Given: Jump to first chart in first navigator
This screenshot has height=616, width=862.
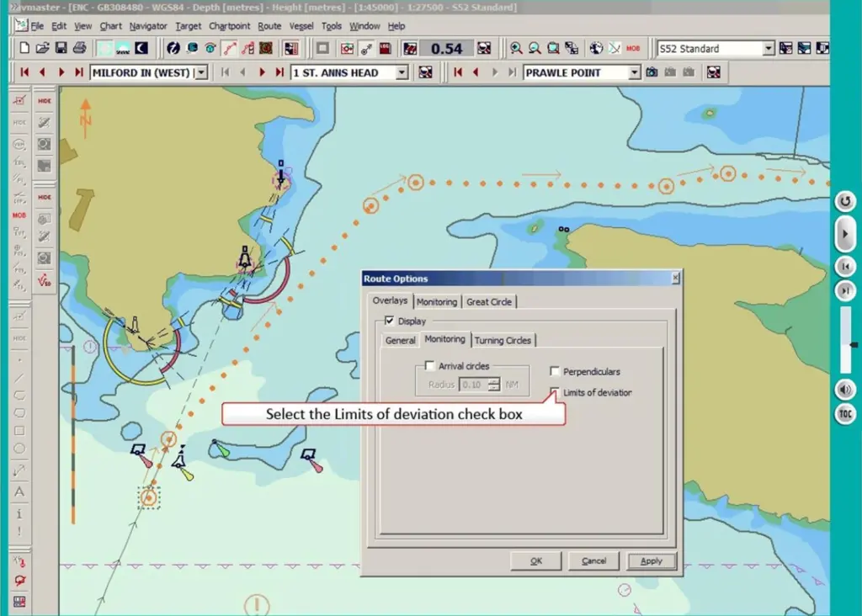Looking at the screenshot, I should [x=24, y=72].
